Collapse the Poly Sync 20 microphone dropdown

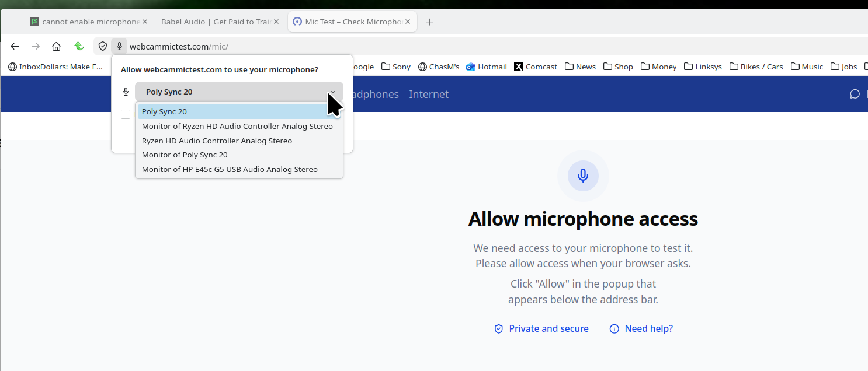pyautogui.click(x=239, y=92)
